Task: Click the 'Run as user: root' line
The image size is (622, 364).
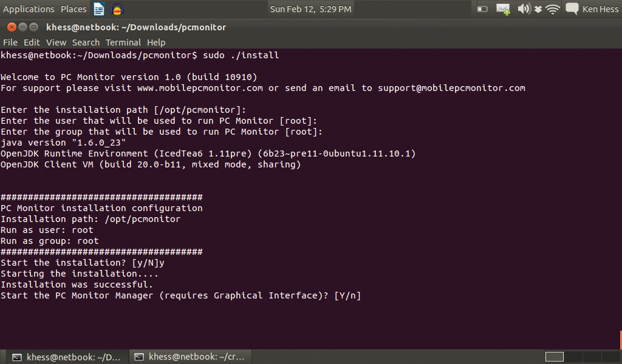Action: coord(47,230)
